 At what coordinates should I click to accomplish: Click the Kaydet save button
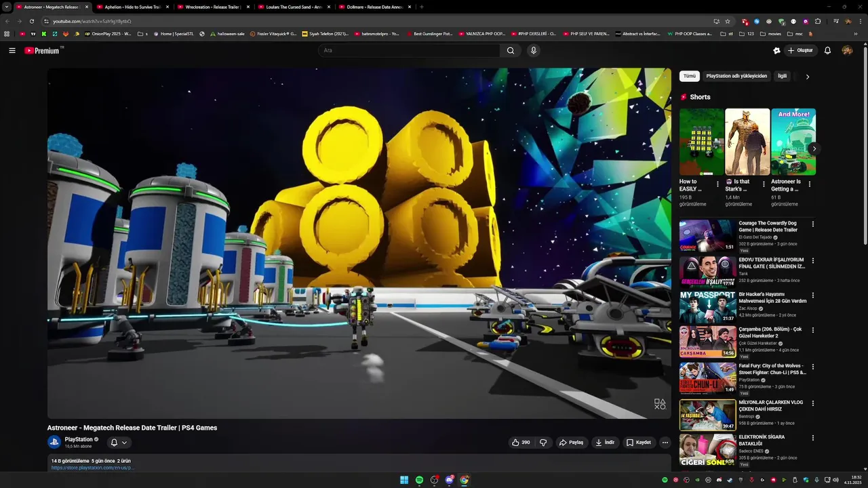click(x=639, y=443)
